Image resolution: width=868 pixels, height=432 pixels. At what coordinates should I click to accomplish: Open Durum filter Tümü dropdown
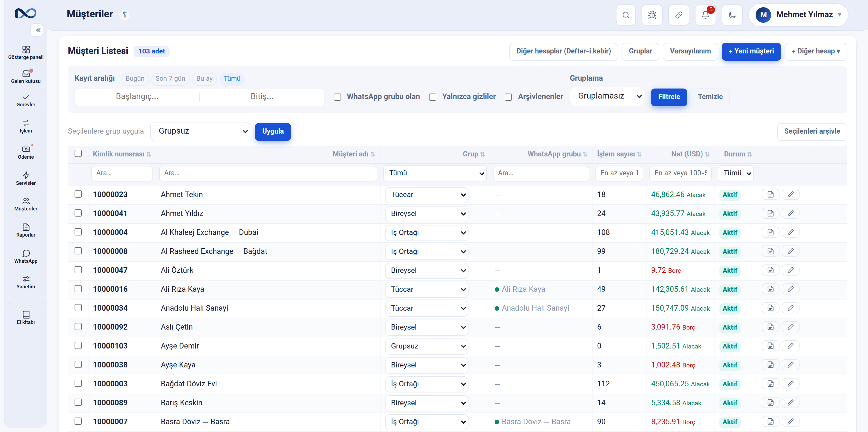[736, 173]
